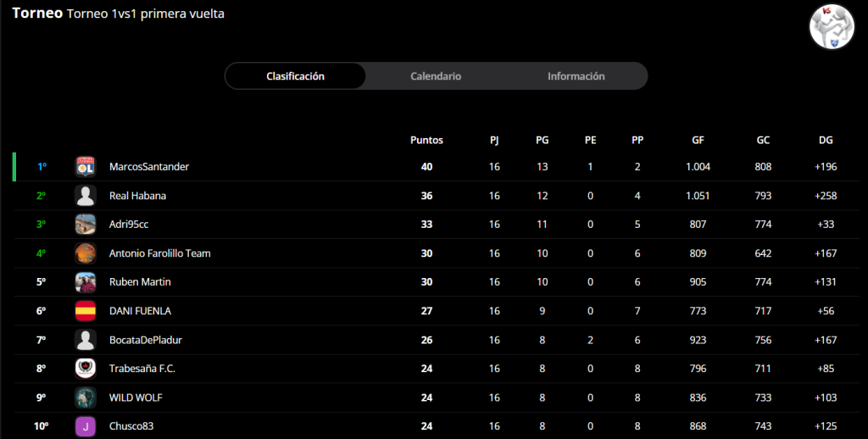
Task: Click MarcosSantander's Lyon team badge
Action: point(86,167)
